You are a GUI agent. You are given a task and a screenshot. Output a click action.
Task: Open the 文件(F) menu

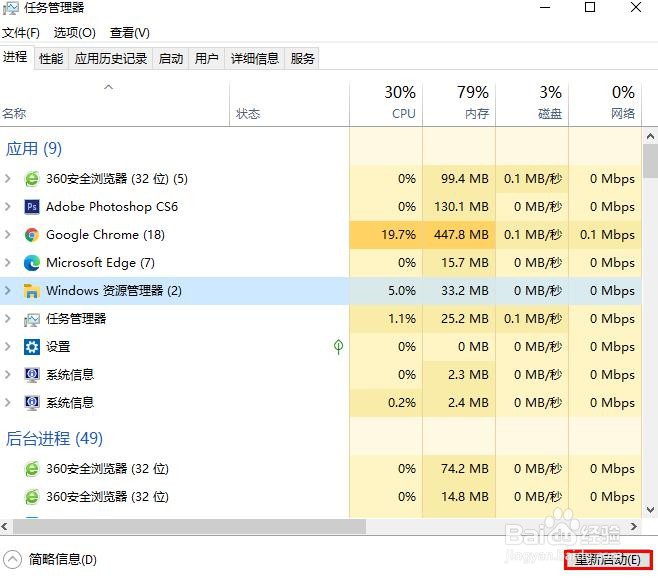21,33
